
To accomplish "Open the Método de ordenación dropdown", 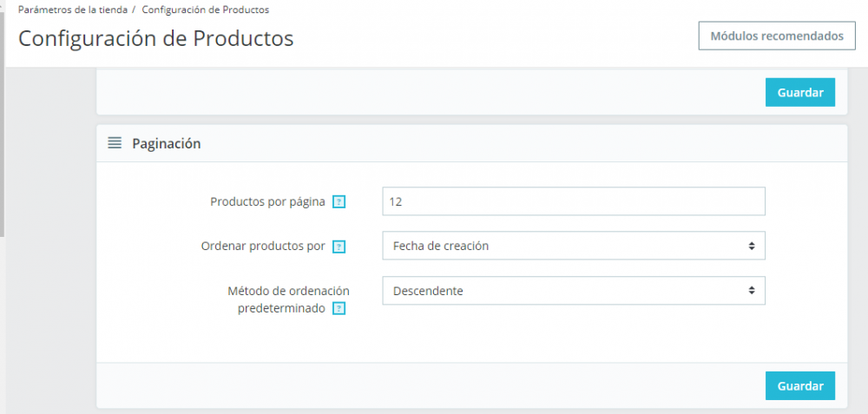I will (573, 291).
